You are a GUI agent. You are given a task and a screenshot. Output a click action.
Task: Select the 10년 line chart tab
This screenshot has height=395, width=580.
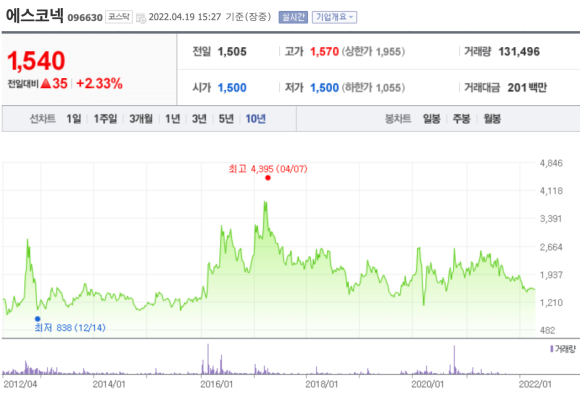(x=256, y=119)
